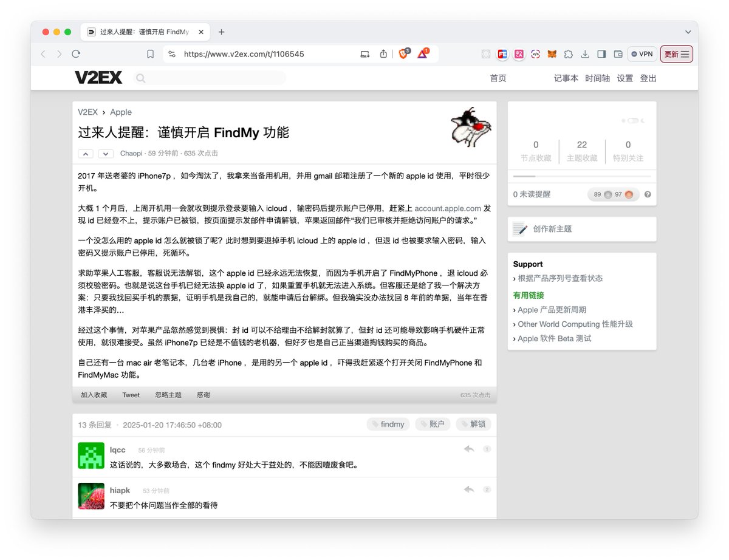The height and width of the screenshot is (560, 729).
Task: Open 节点收藏 count in sidebar
Action: pyautogui.click(x=536, y=151)
